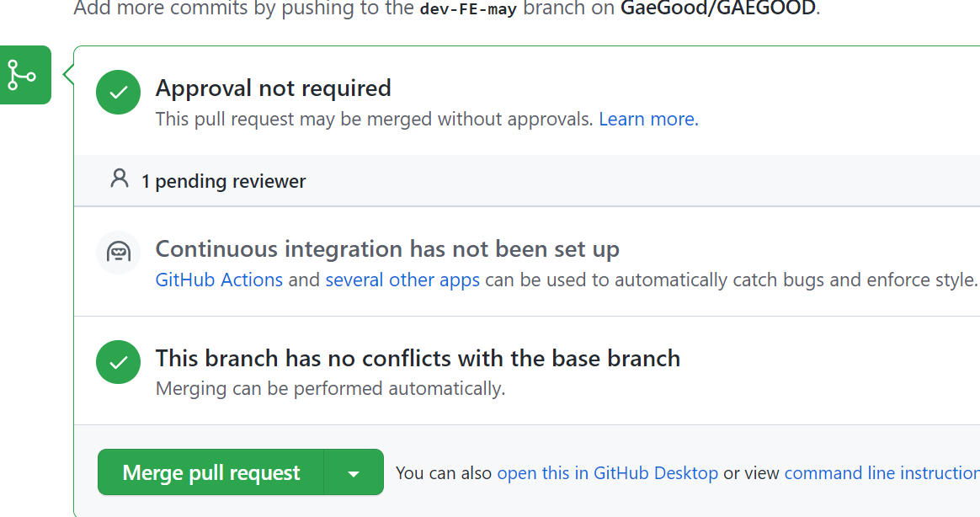Image resolution: width=980 pixels, height=517 pixels.
Task: View command line instructions link
Action: (x=881, y=473)
